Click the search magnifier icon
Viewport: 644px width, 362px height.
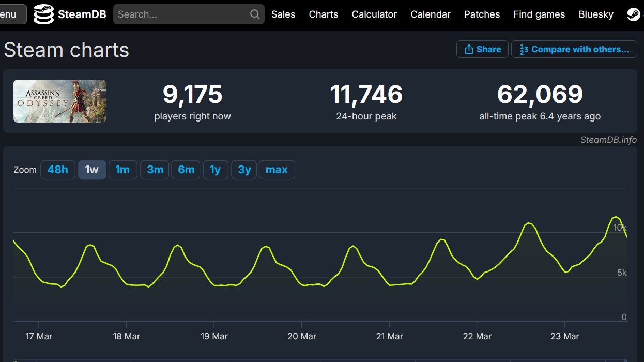255,14
